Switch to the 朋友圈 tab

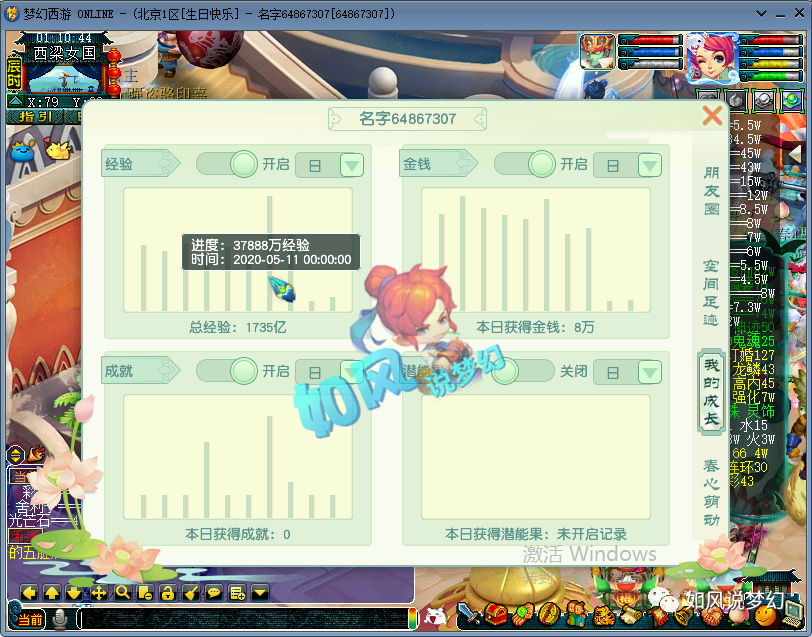[x=712, y=191]
